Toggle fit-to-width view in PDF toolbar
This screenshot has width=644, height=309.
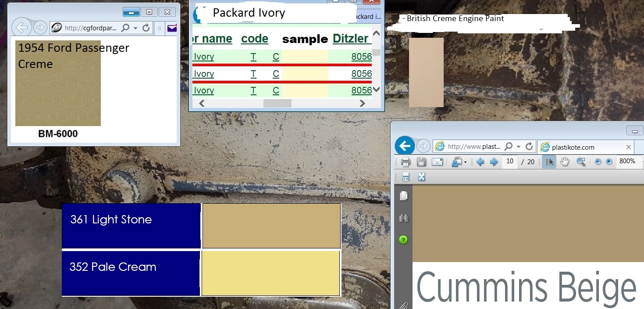point(406,177)
